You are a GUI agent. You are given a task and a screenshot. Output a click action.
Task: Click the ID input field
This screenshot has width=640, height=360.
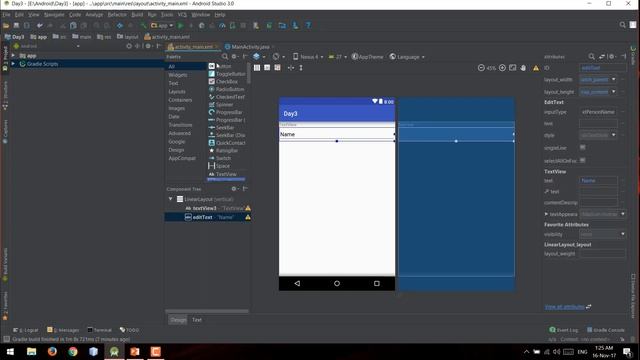pos(603,68)
